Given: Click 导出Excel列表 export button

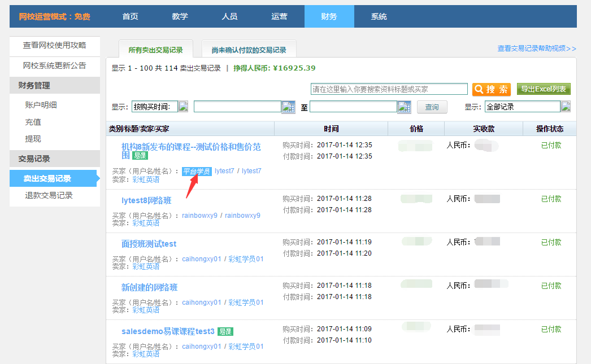Looking at the screenshot, I should pos(544,89).
